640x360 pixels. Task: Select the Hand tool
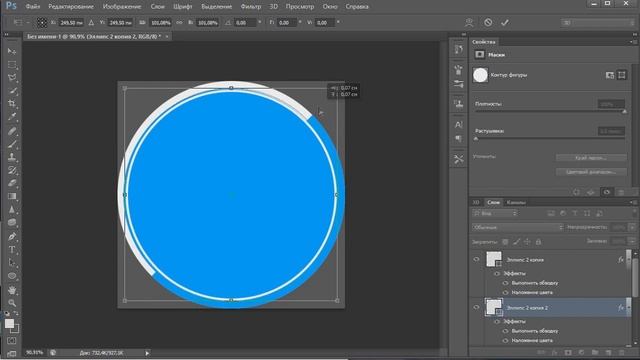[x=12, y=290]
